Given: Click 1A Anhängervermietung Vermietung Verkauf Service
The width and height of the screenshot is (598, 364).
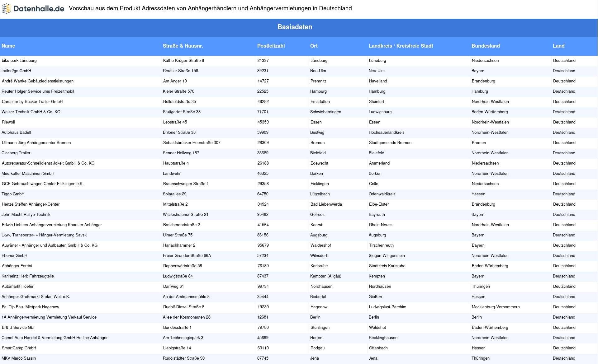Looking at the screenshot, I should click(49, 317).
